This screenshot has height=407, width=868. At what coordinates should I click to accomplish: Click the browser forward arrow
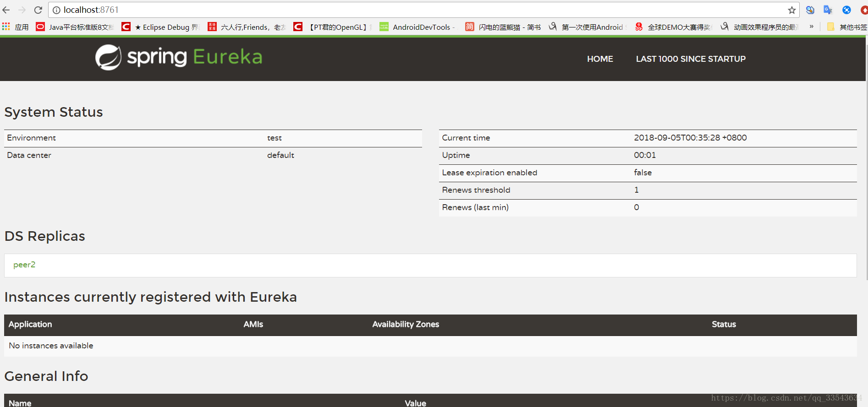pos(22,10)
